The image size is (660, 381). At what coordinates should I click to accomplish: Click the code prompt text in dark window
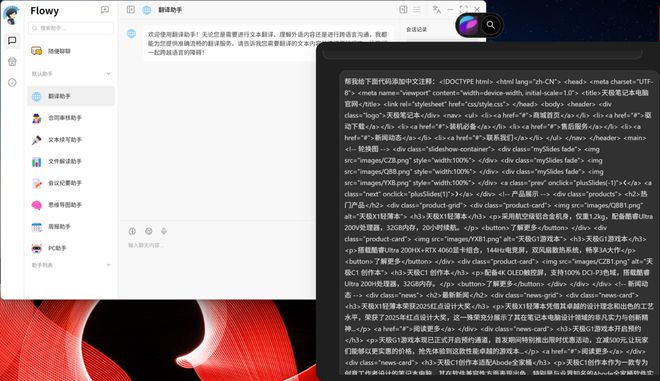coord(498,223)
